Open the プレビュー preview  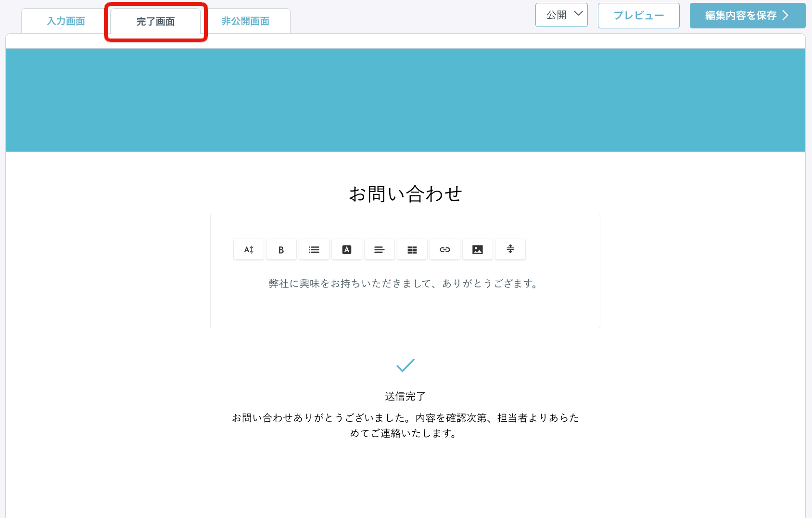click(638, 15)
